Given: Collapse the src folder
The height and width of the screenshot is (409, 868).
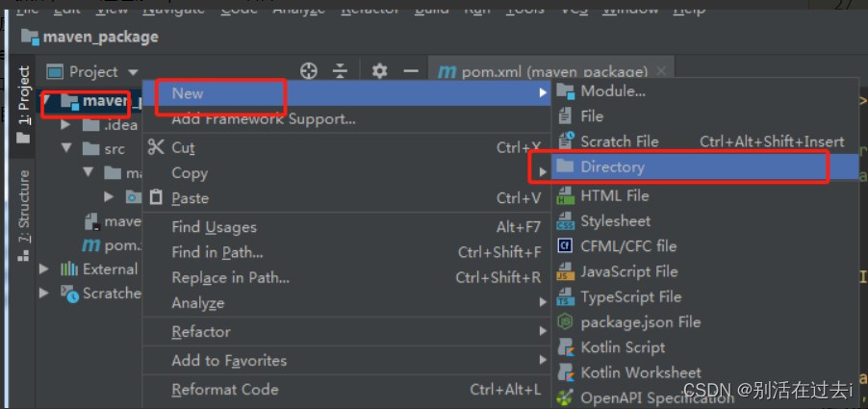Looking at the screenshot, I should pos(67,148).
